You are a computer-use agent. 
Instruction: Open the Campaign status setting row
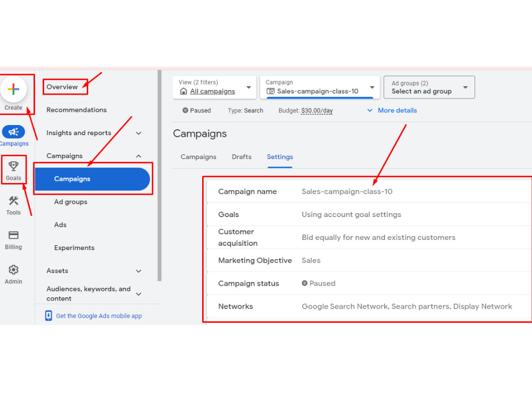pos(369,284)
